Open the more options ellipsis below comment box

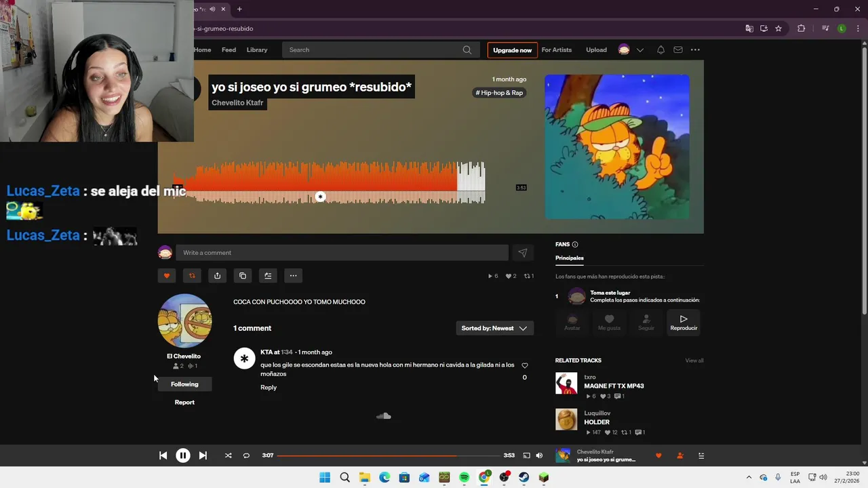coord(293,275)
